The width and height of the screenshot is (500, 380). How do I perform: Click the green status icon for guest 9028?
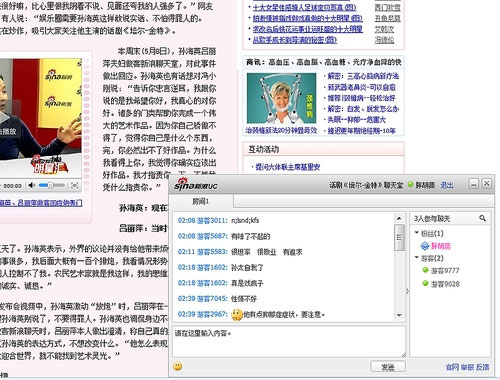(425, 283)
